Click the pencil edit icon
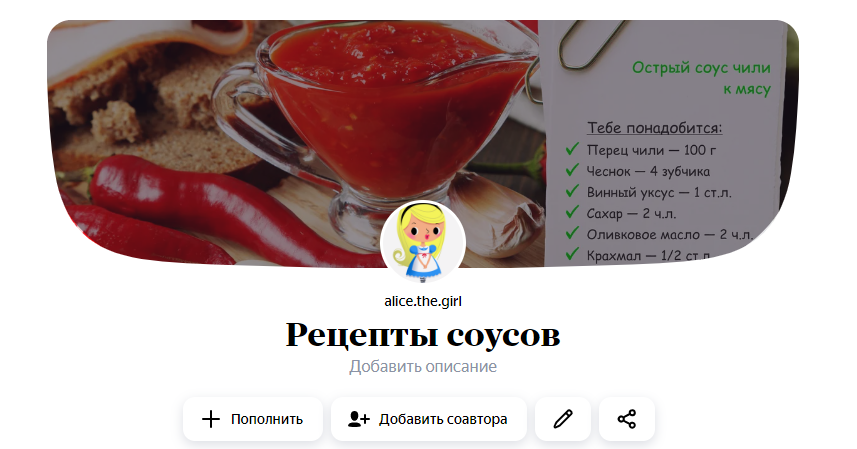Screen dimensions: 857x449 coord(563,419)
